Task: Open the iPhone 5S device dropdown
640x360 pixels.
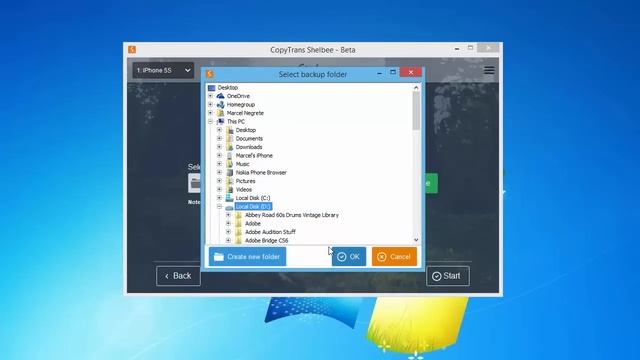Action: click(163, 70)
